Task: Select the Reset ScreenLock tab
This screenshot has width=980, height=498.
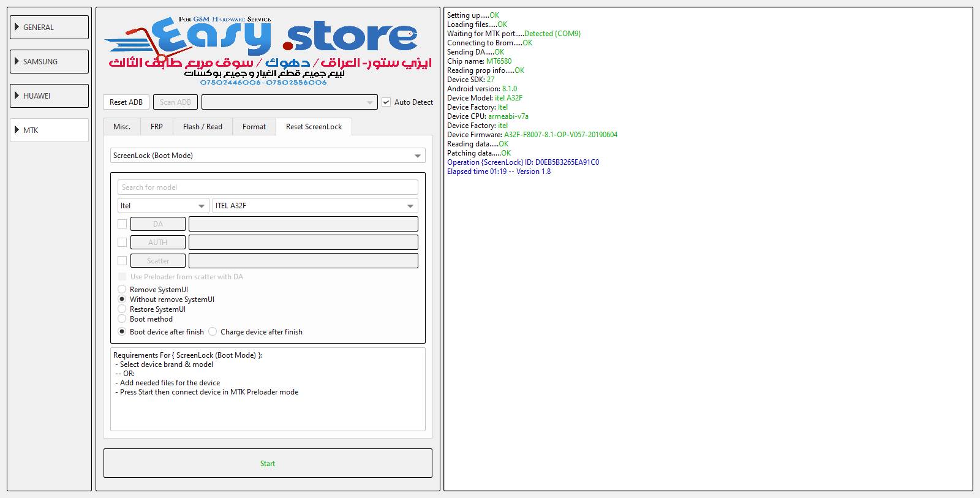Action: point(314,127)
